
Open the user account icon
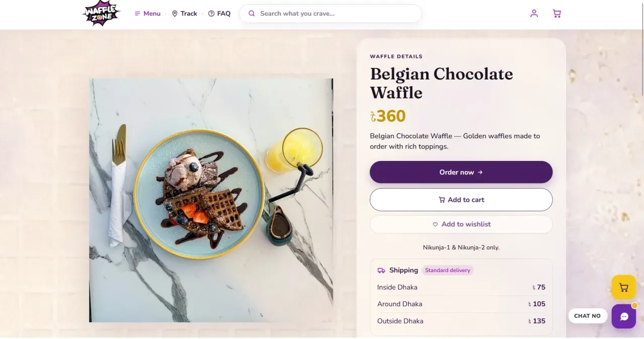(534, 14)
